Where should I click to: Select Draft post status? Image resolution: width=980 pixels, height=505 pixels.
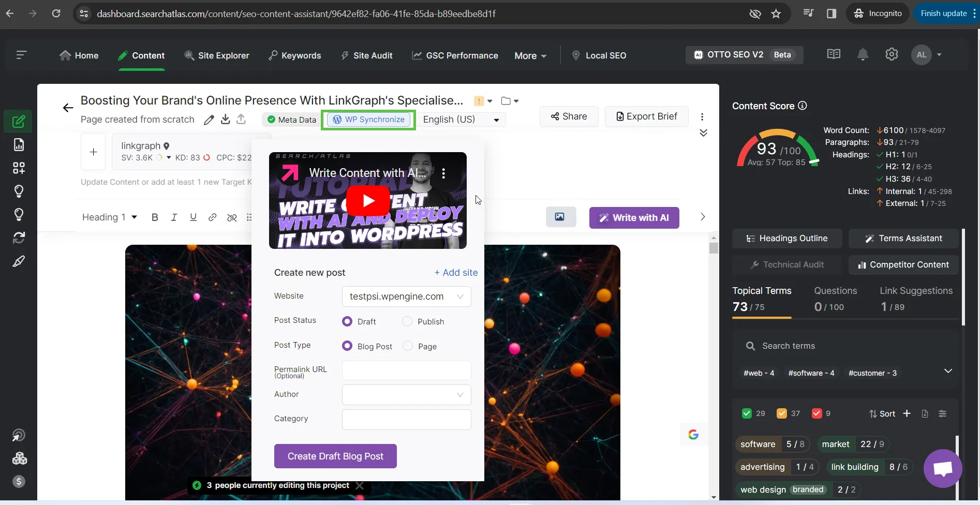pyautogui.click(x=347, y=321)
